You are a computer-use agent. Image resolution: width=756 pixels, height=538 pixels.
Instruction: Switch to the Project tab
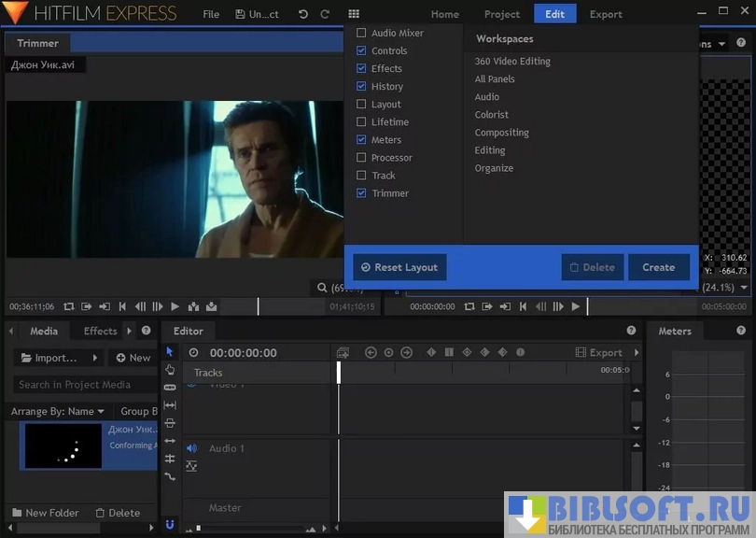pyautogui.click(x=502, y=14)
